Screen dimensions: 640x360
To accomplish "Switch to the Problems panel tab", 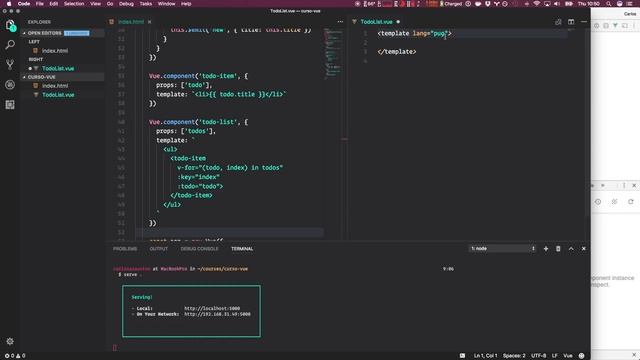I will point(125,249).
